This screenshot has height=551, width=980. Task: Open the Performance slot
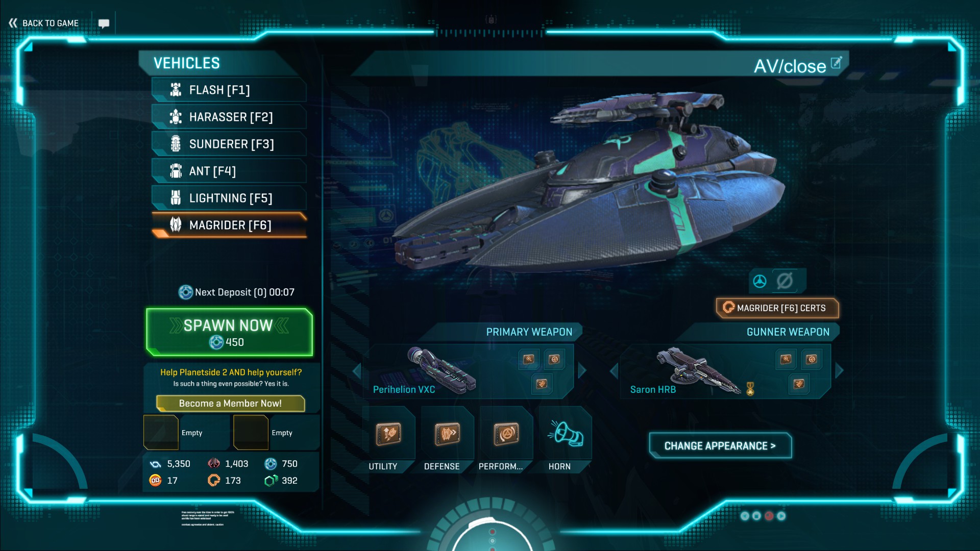506,435
